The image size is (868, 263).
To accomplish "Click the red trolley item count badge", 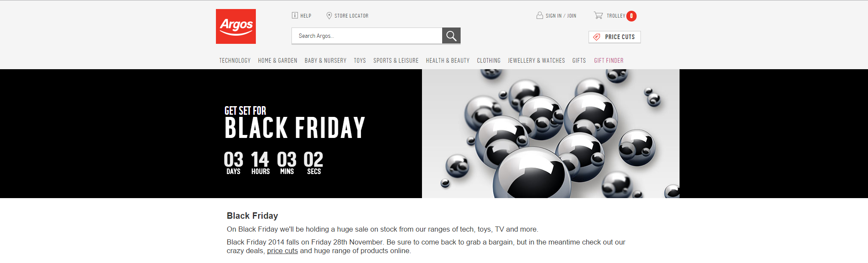I will [x=631, y=16].
